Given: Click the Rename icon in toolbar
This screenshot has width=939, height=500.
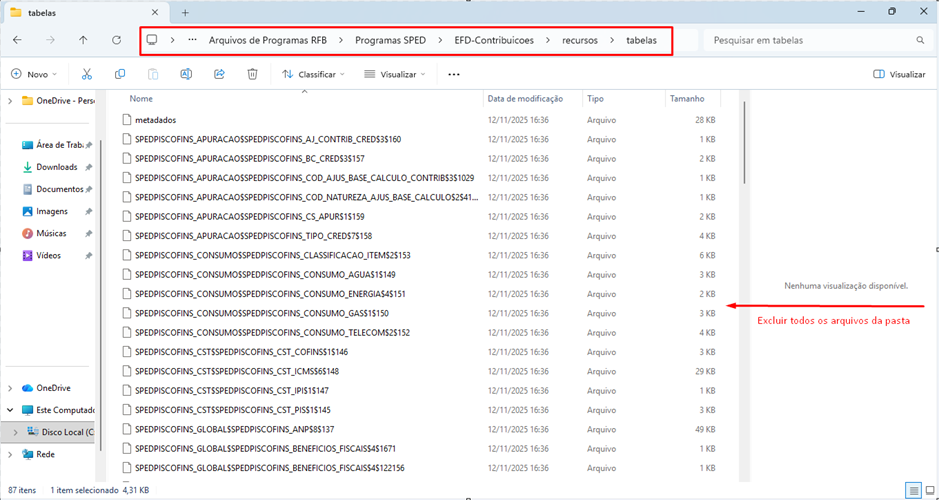Looking at the screenshot, I should 186,74.
